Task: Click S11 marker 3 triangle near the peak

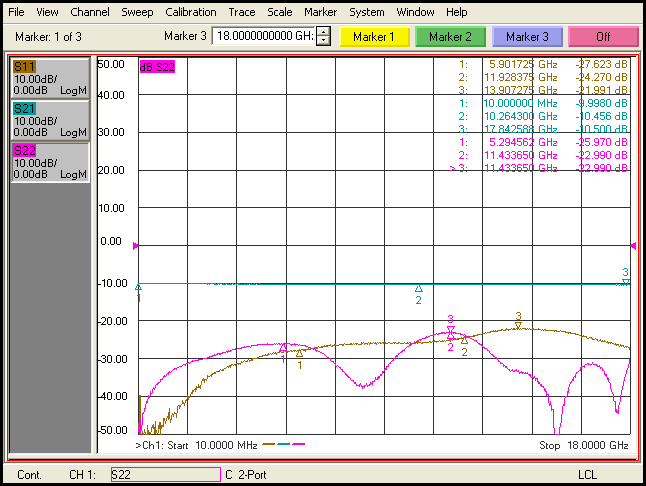Action: 518,325
